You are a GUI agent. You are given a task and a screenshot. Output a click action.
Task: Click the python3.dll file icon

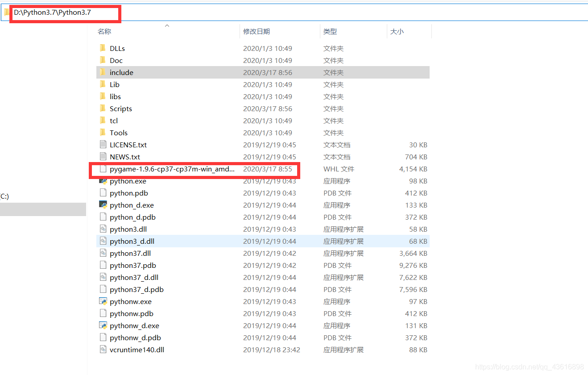coord(103,229)
